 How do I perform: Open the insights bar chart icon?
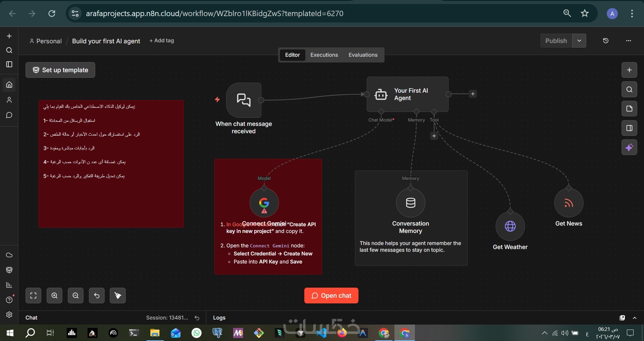(9, 285)
